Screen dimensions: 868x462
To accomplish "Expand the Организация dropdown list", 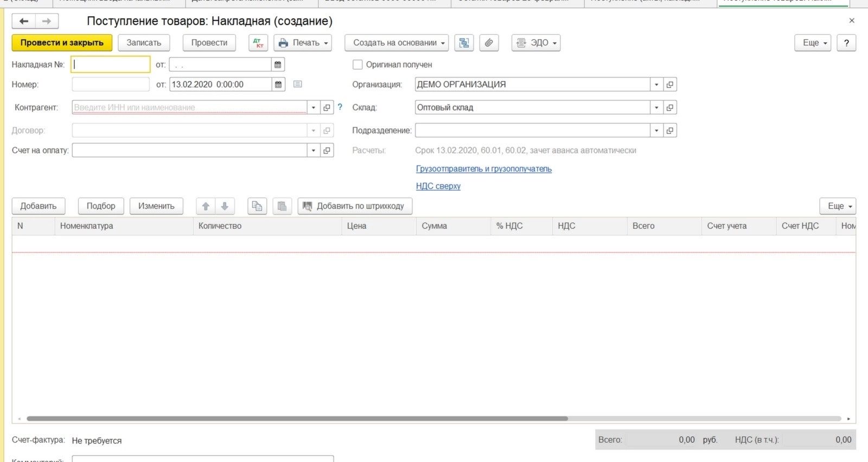I will [656, 85].
